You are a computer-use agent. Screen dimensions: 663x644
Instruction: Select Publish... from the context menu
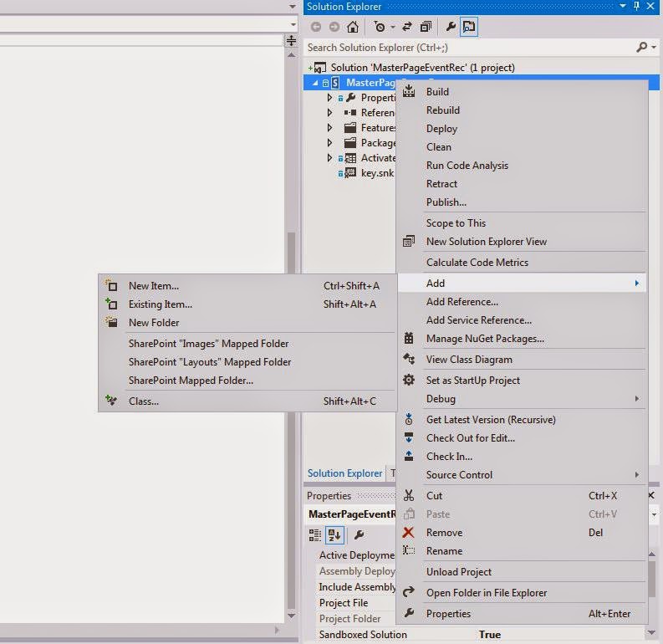(522, 202)
